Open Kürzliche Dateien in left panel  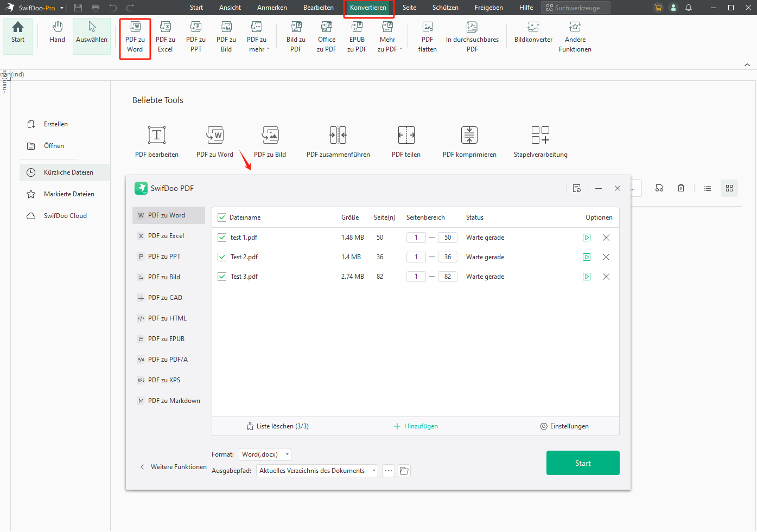(x=65, y=172)
